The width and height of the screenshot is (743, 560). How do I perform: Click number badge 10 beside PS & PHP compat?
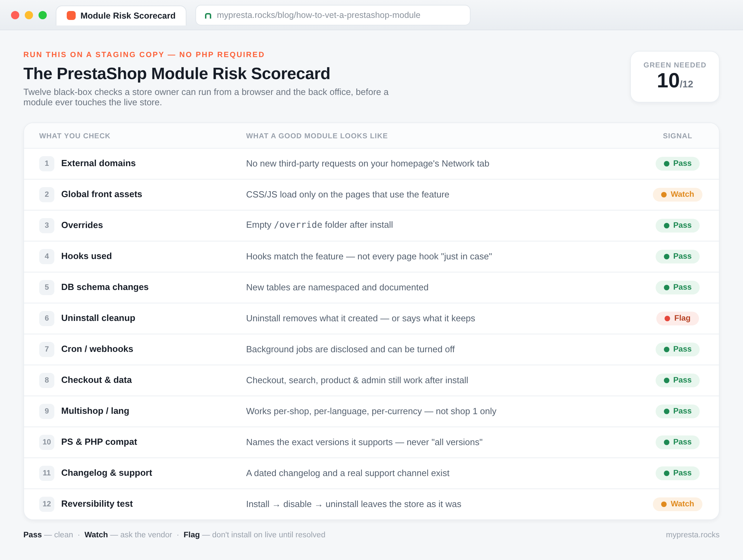[47, 442]
